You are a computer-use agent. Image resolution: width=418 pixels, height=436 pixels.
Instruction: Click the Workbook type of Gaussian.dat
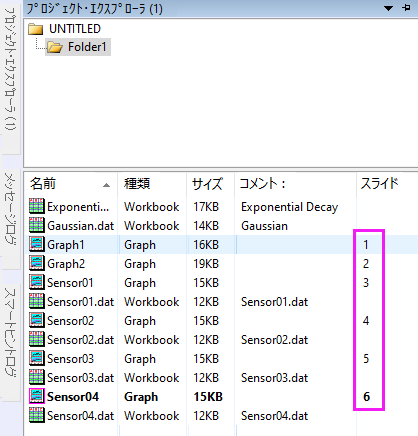tap(152, 226)
